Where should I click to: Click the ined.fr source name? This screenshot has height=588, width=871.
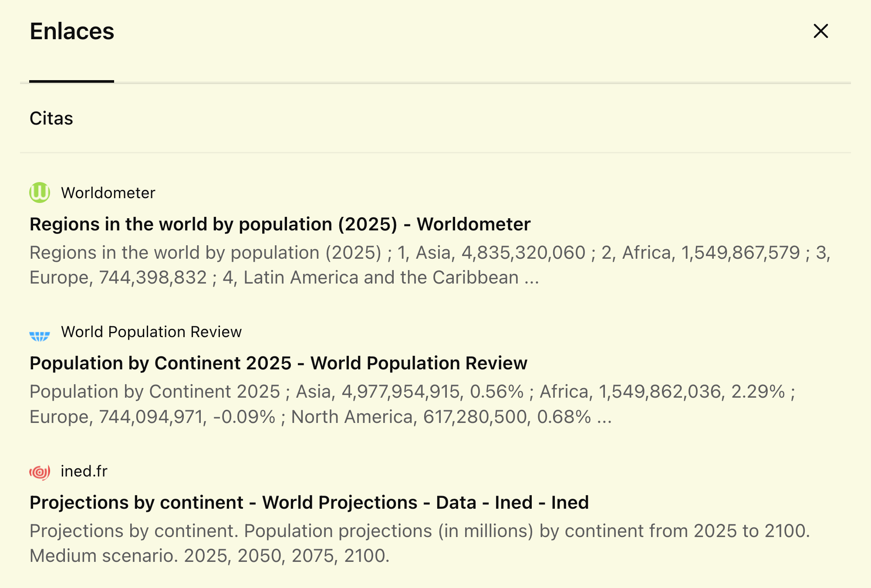(84, 471)
